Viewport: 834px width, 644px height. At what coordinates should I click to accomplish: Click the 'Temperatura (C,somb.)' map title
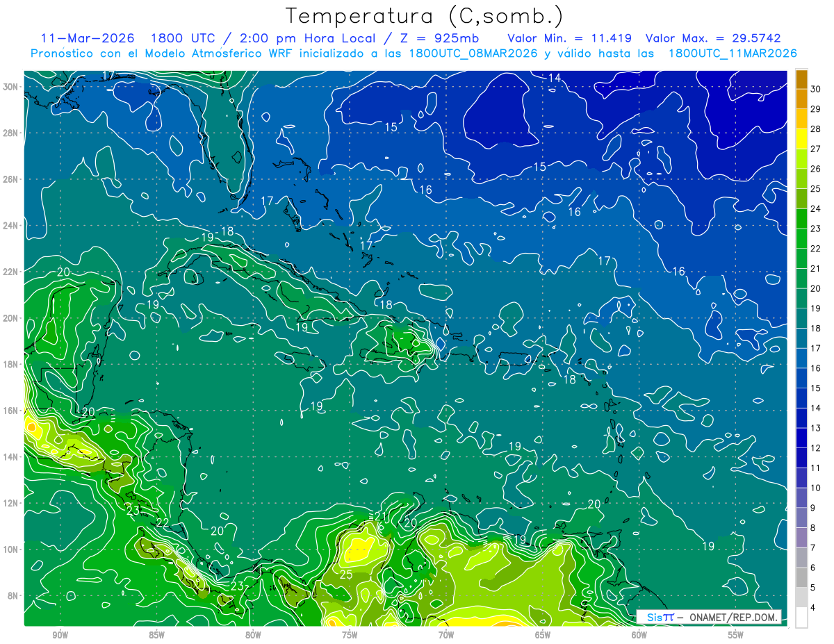point(425,15)
